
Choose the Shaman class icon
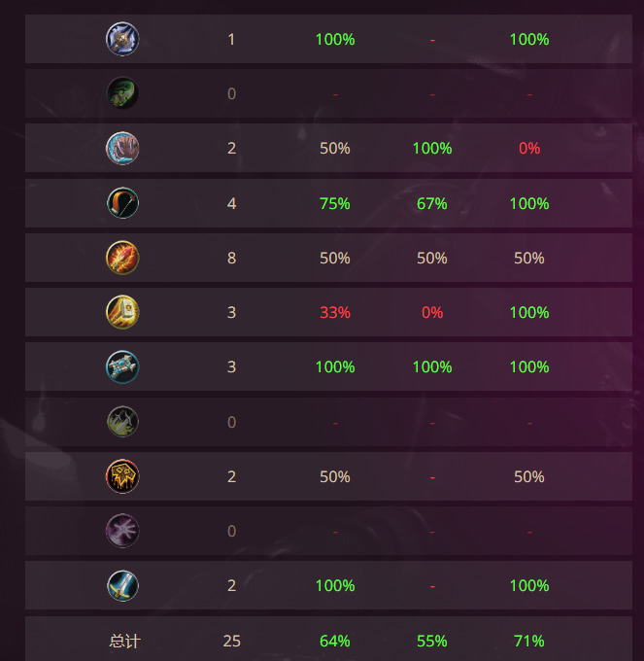pyautogui.click(x=122, y=476)
